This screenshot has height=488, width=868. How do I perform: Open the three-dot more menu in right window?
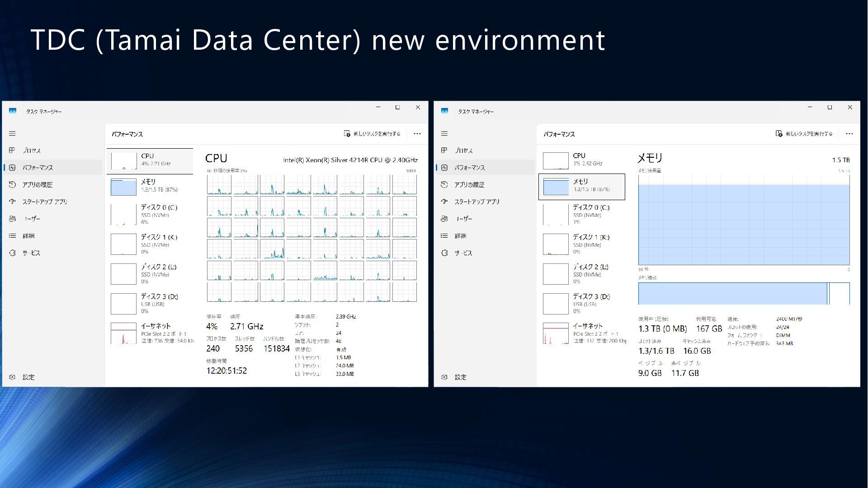[x=849, y=134]
